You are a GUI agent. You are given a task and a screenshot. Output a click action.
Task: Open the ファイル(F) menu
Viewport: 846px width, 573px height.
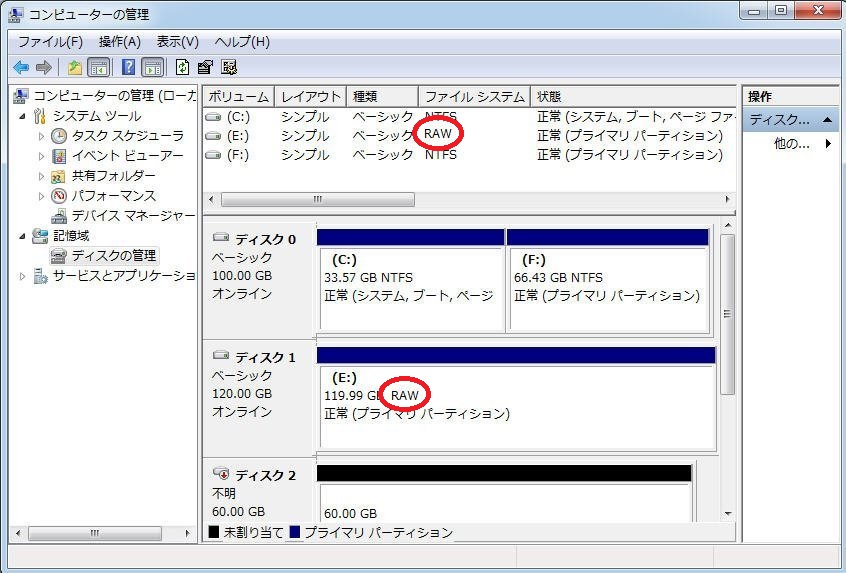pyautogui.click(x=50, y=42)
